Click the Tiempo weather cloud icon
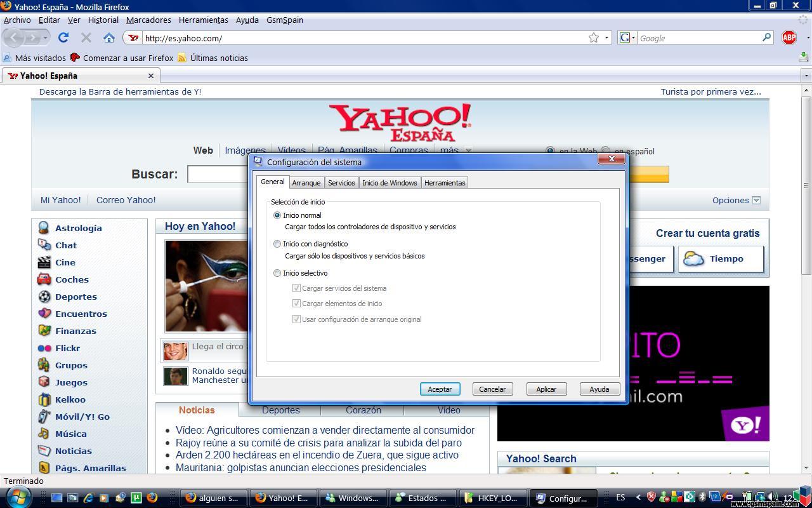 coord(693,258)
